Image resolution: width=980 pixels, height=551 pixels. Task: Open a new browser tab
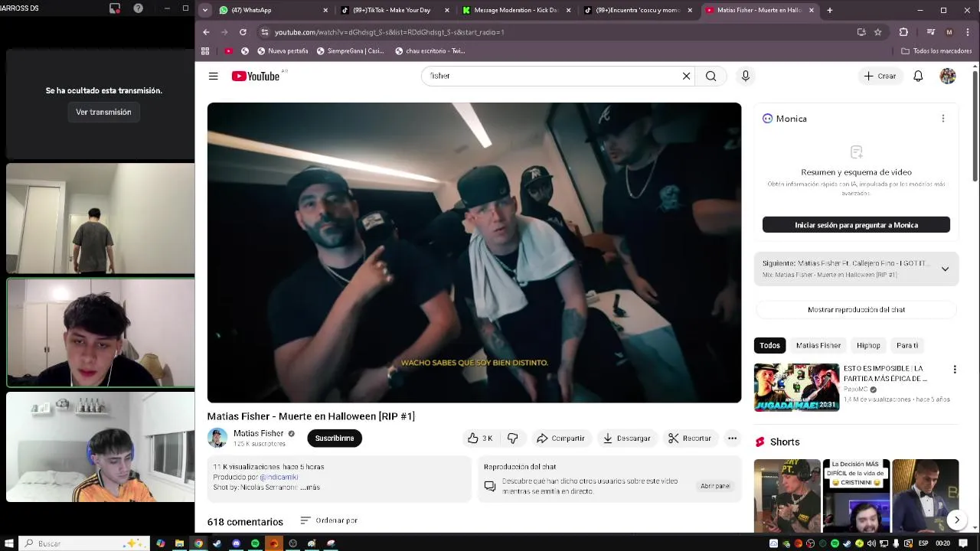829,10
